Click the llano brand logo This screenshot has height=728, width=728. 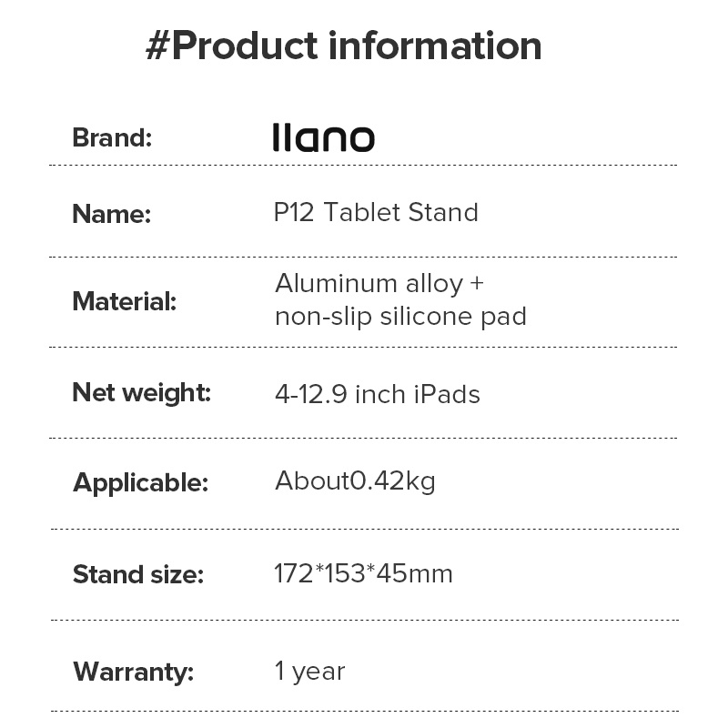coord(323,138)
